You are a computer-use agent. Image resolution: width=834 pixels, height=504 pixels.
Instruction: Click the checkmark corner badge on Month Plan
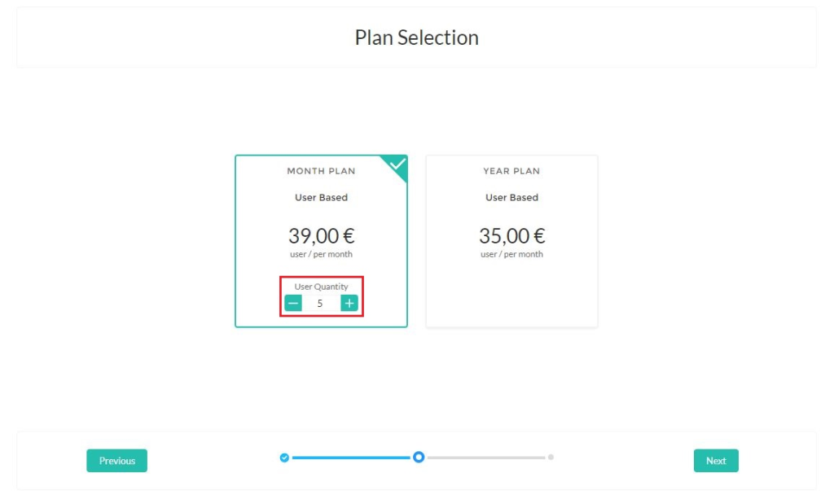pos(397,164)
